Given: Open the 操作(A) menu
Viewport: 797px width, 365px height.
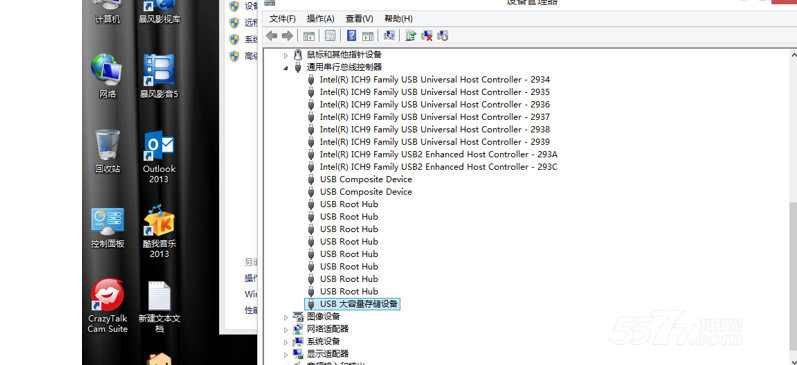Looking at the screenshot, I should pos(320,19).
